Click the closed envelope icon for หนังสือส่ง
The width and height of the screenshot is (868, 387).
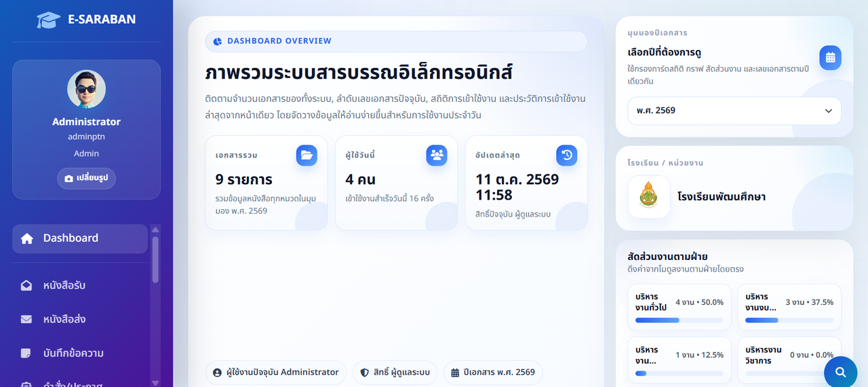(26, 319)
